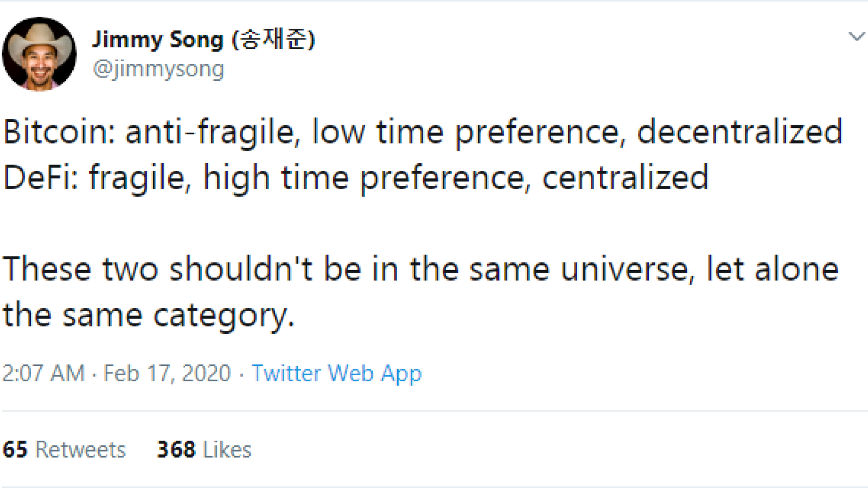
Task: Select the word 'centralized' in the DeFi line
Action: click(626, 177)
